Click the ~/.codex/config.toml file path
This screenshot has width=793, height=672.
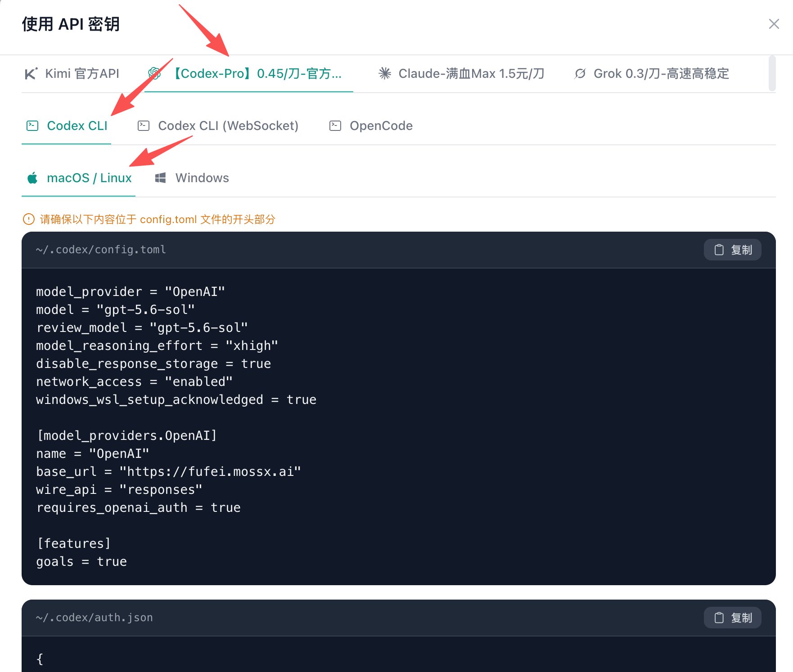101,250
